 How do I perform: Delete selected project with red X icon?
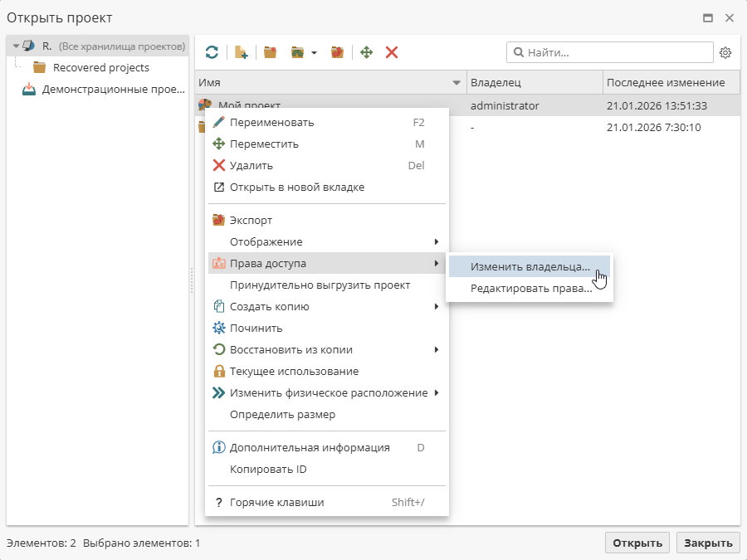tap(391, 52)
